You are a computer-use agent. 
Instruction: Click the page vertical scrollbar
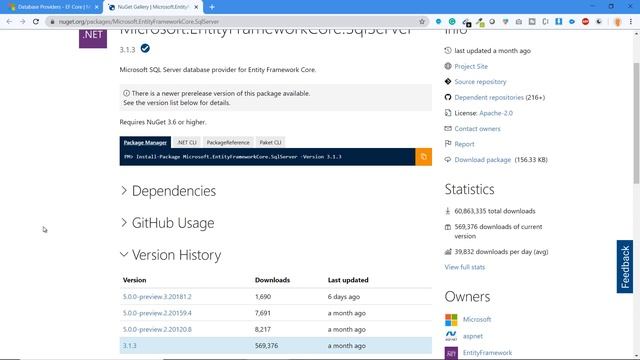click(636, 122)
